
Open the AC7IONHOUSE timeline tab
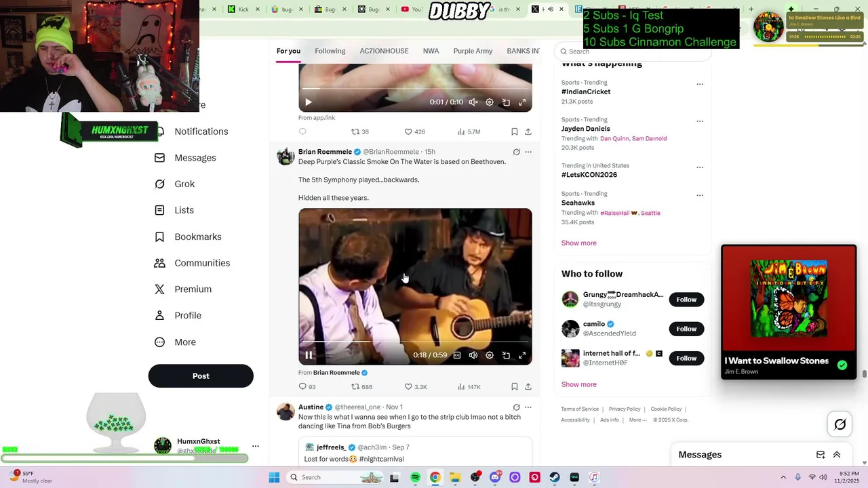tap(384, 52)
